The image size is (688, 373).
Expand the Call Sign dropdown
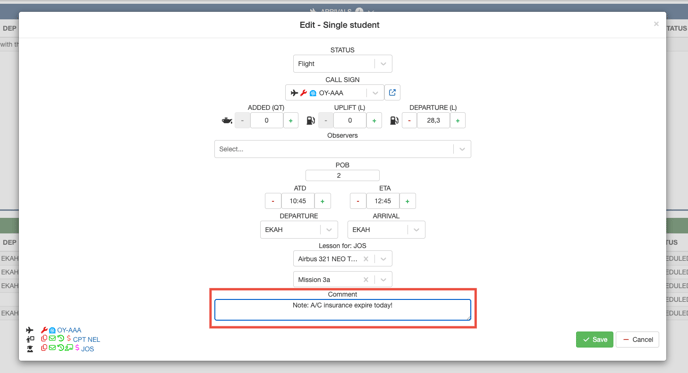coord(375,93)
